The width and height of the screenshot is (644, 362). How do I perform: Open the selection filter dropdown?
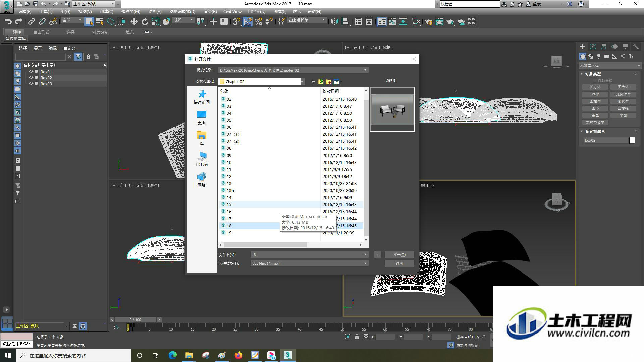[72, 20]
